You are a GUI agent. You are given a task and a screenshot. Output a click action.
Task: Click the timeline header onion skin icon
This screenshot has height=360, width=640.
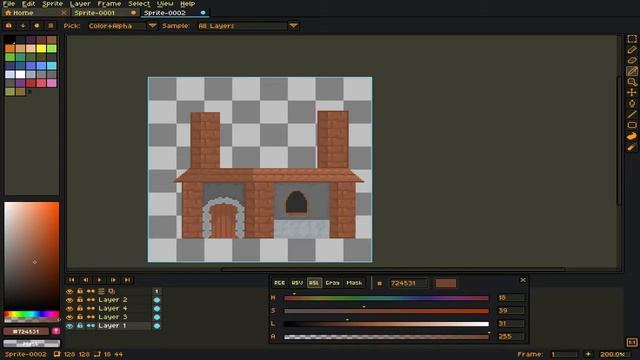(111, 291)
